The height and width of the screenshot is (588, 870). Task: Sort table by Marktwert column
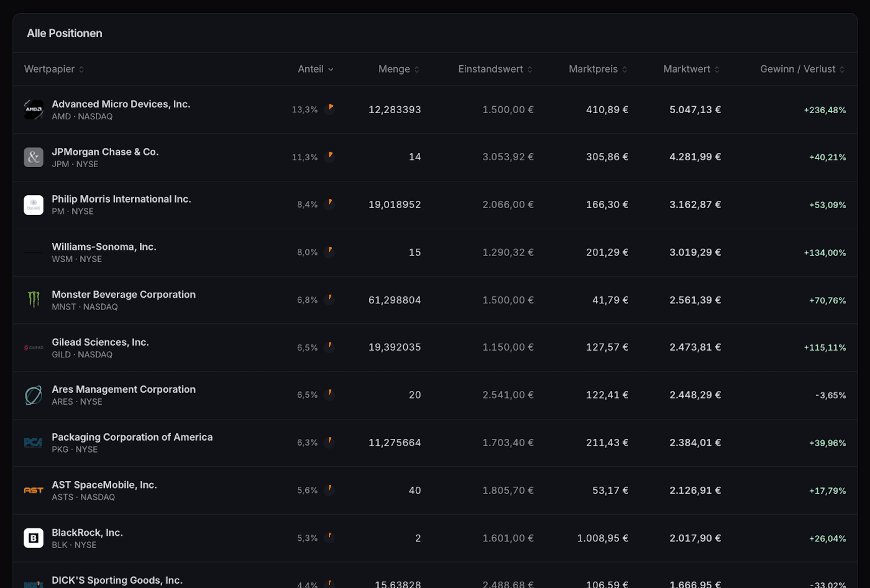[x=691, y=69]
